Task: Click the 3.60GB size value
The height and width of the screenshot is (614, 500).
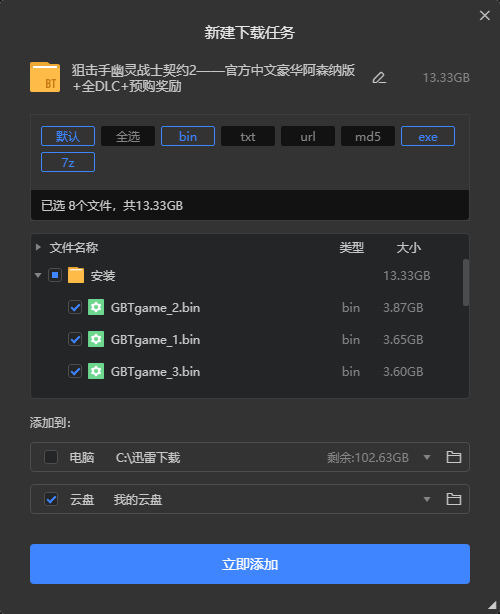Action: (403, 372)
